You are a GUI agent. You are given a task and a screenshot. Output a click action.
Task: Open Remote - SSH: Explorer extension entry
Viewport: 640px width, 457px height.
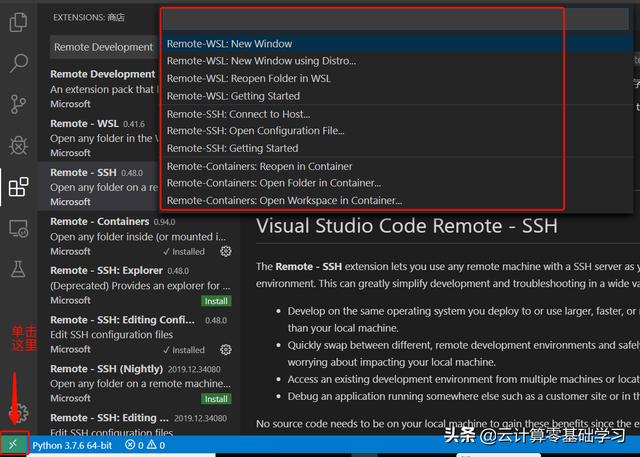click(x=138, y=285)
